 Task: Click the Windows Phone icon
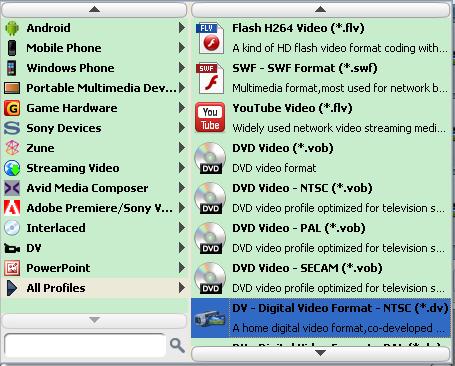(x=12, y=68)
